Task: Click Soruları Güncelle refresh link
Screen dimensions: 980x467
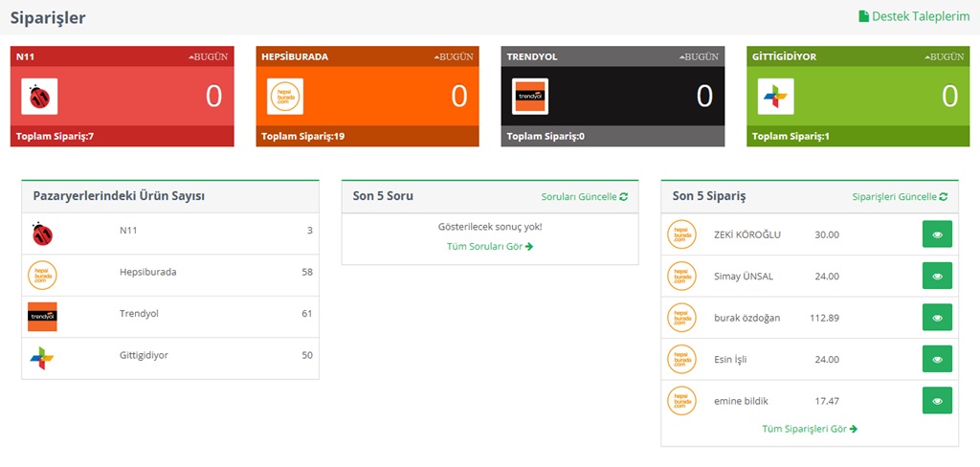Action: tap(585, 196)
